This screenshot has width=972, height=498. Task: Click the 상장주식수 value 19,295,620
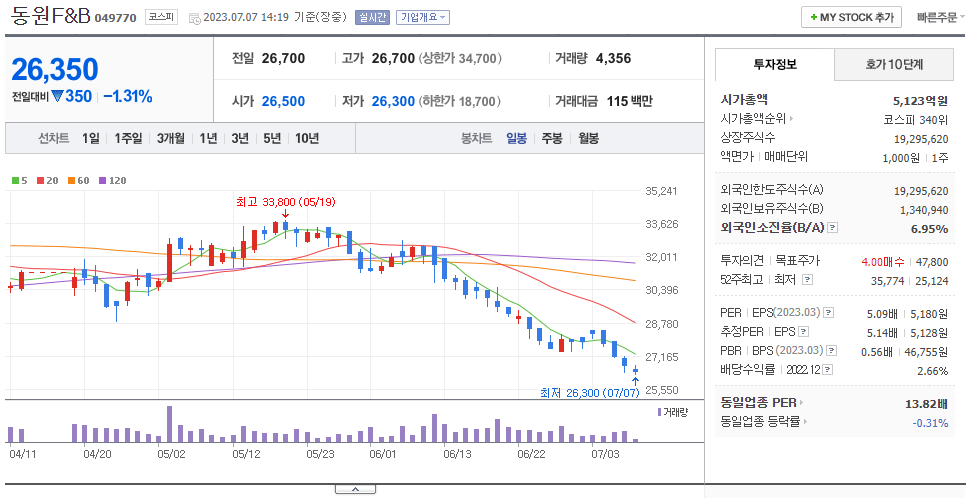921,139
